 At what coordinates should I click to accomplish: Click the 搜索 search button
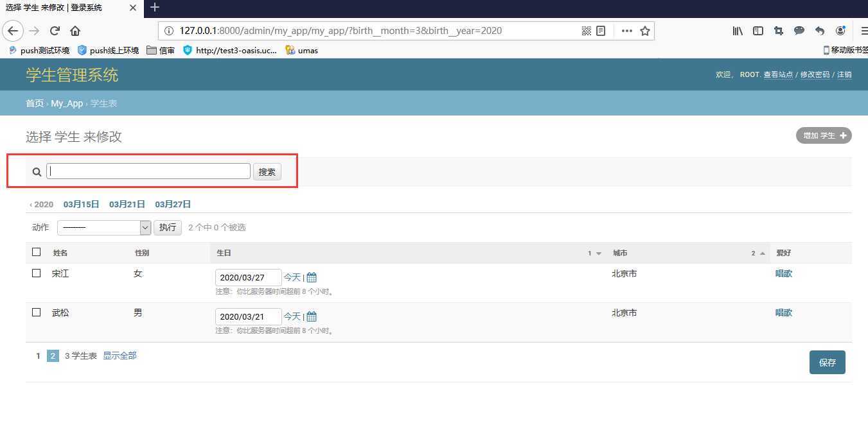pos(267,172)
